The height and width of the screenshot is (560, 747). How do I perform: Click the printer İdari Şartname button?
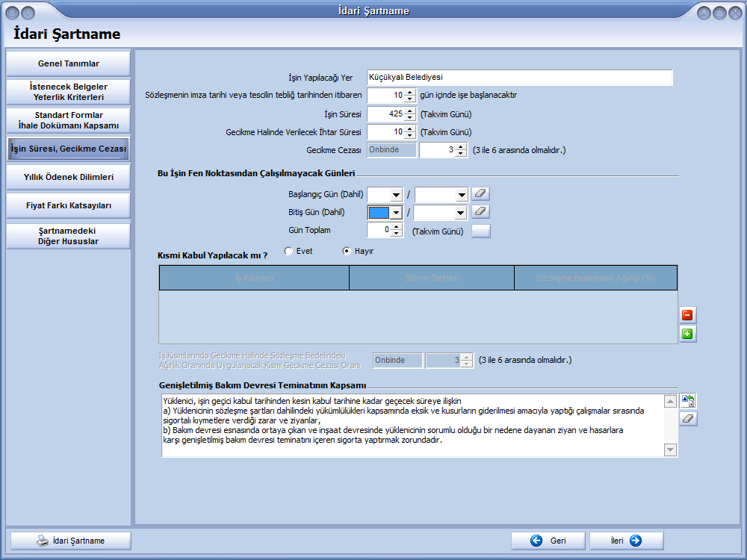69,541
